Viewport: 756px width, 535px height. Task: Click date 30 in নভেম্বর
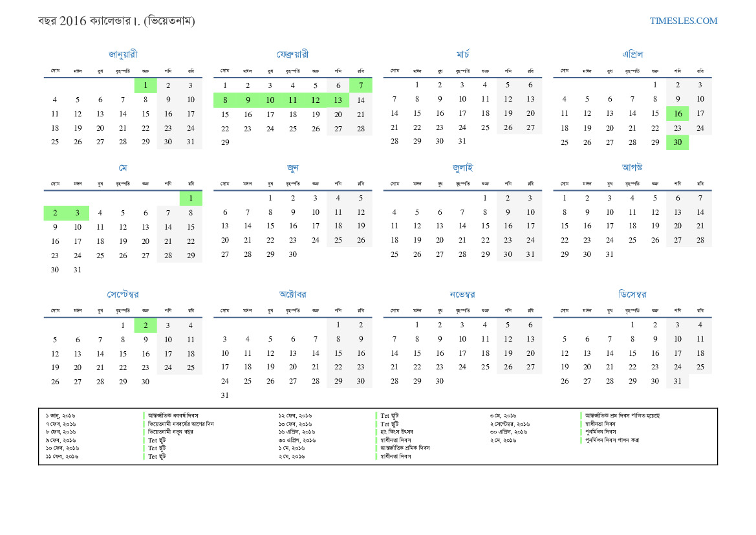click(x=440, y=381)
